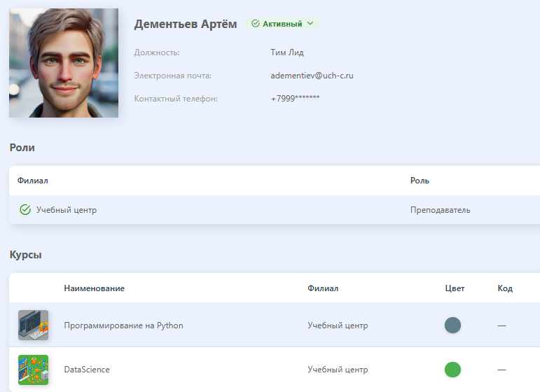Click the Код column header
The width and height of the screenshot is (540, 392).
(505, 288)
